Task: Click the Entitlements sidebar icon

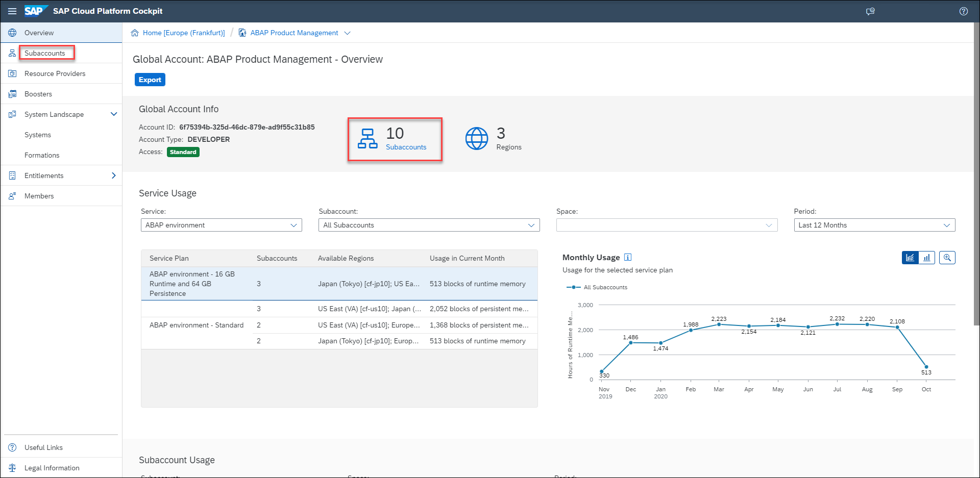Action: tap(12, 175)
